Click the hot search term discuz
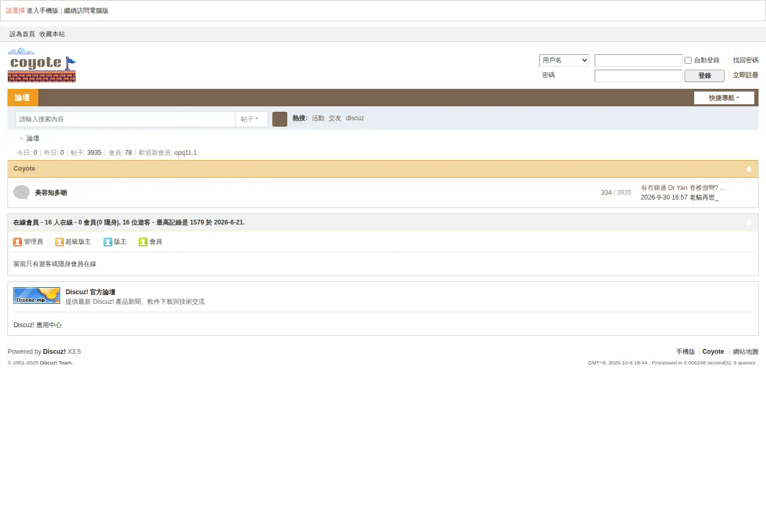 click(x=355, y=118)
